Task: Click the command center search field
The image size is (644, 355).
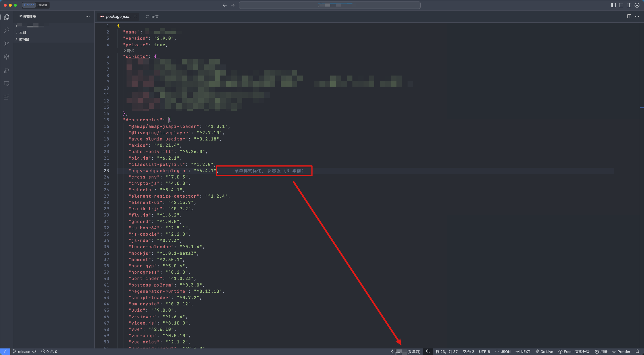Action: (330, 5)
